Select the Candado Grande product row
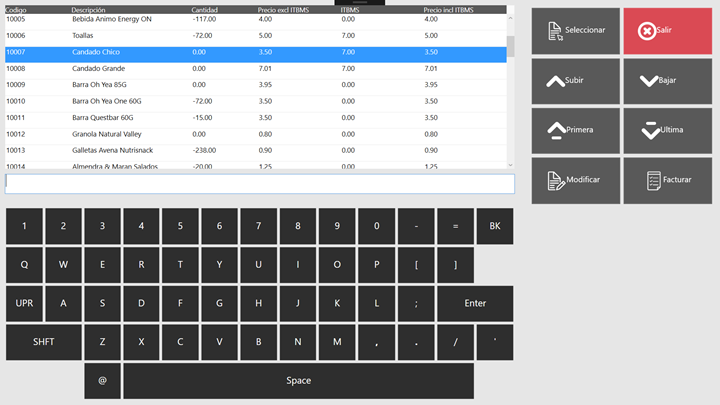Image resolution: width=720 pixels, height=405 pixels. pyautogui.click(x=255, y=69)
